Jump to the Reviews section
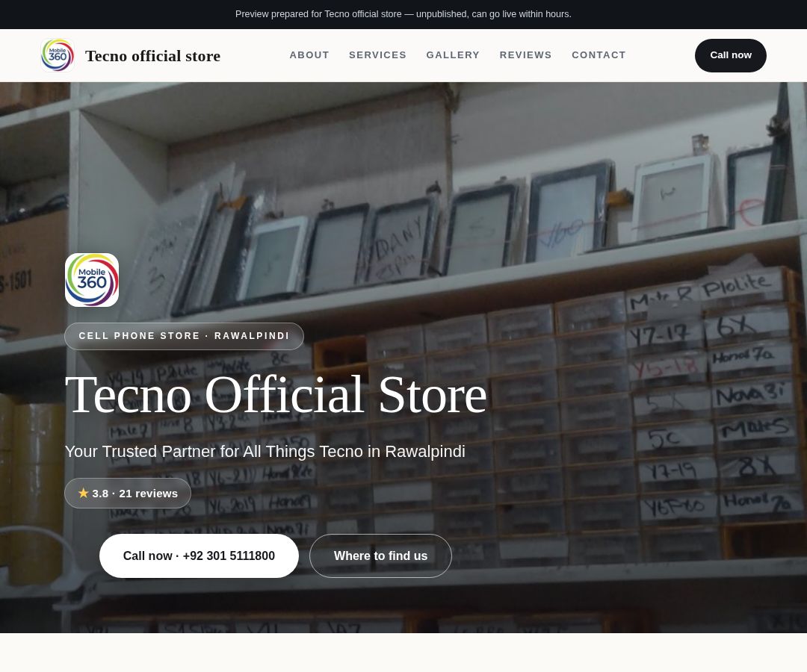 tap(525, 55)
